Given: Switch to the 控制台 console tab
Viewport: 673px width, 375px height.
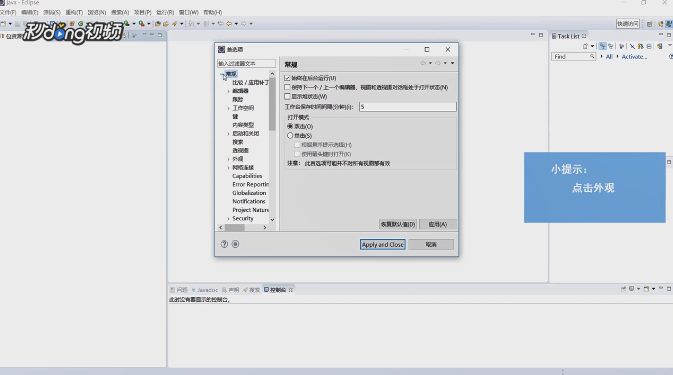Looking at the screenshot, I should [x=278, y=290].
